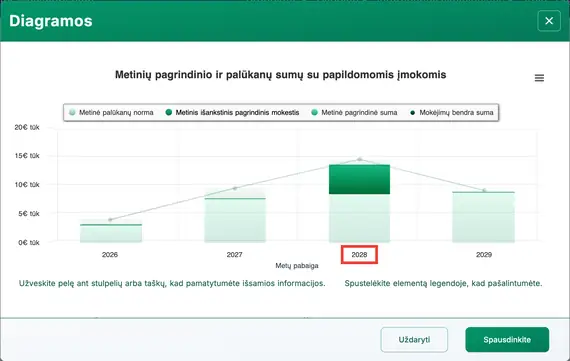Click the Uždaryti button

coord(414,340)
